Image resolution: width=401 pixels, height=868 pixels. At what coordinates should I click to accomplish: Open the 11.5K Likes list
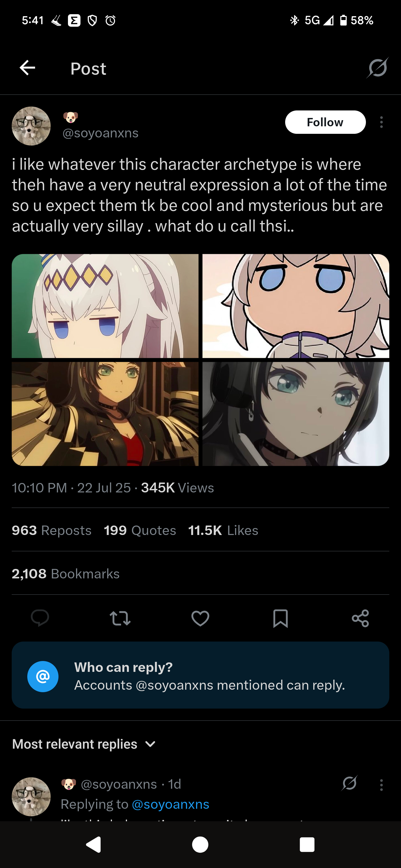coord(223,530)
